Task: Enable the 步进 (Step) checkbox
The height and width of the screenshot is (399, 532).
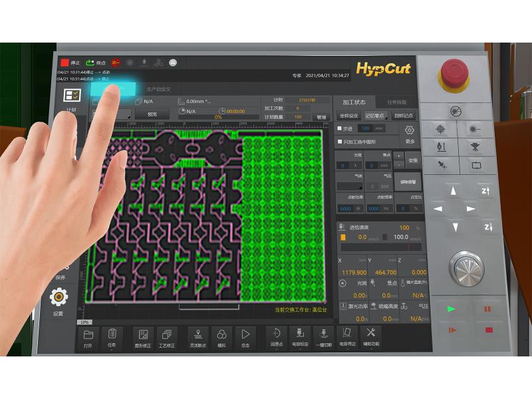Action: pyautogui.click(x=340, y=128)
